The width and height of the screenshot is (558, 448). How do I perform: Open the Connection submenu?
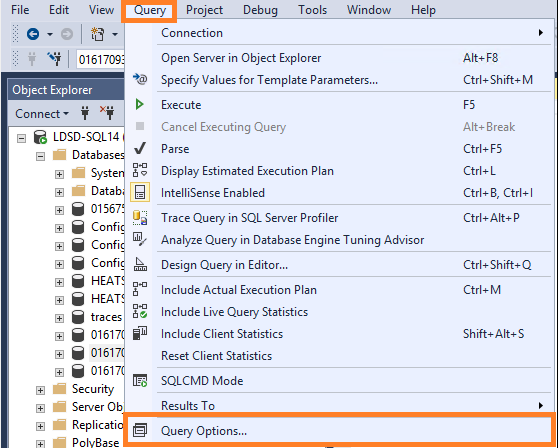[x=339, y=33]
